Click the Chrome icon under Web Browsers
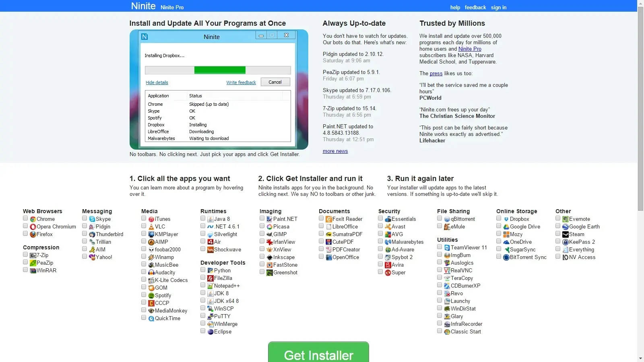This screenshot has height=362, width=644. point(33,219)
